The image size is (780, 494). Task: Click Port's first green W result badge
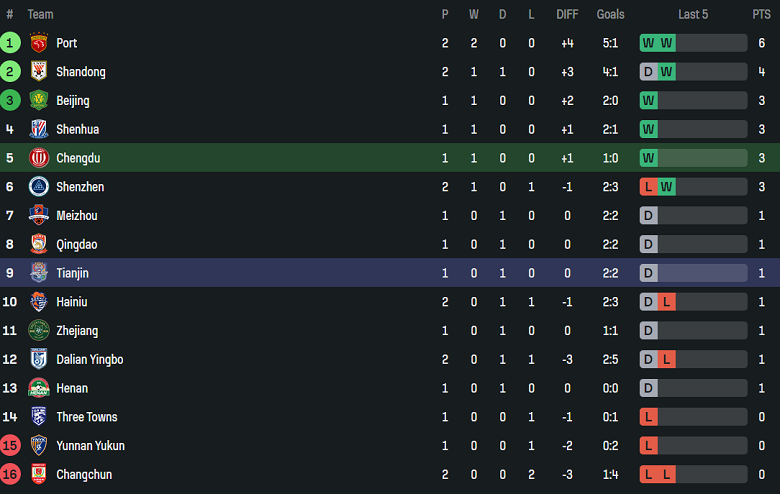[649, 43]
